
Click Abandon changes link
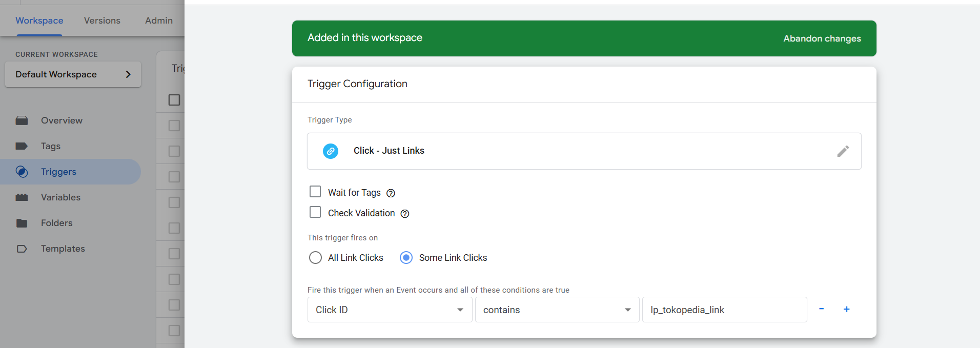[822, 38]
